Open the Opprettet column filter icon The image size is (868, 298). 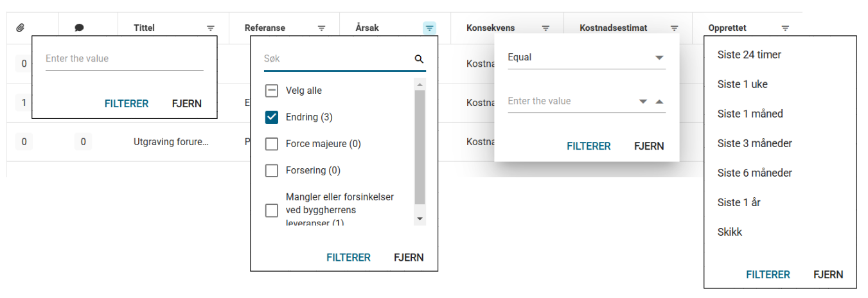pos(785,28)
